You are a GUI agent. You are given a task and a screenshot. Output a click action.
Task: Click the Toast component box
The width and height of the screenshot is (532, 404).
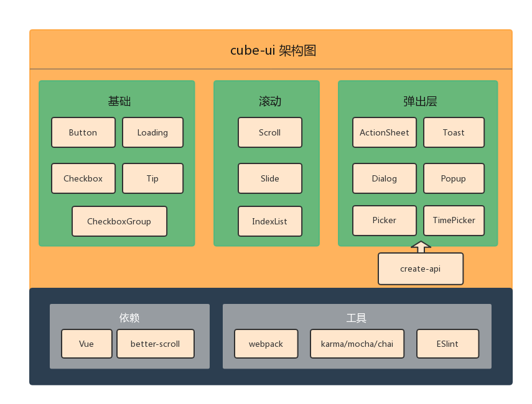[454, 132]
